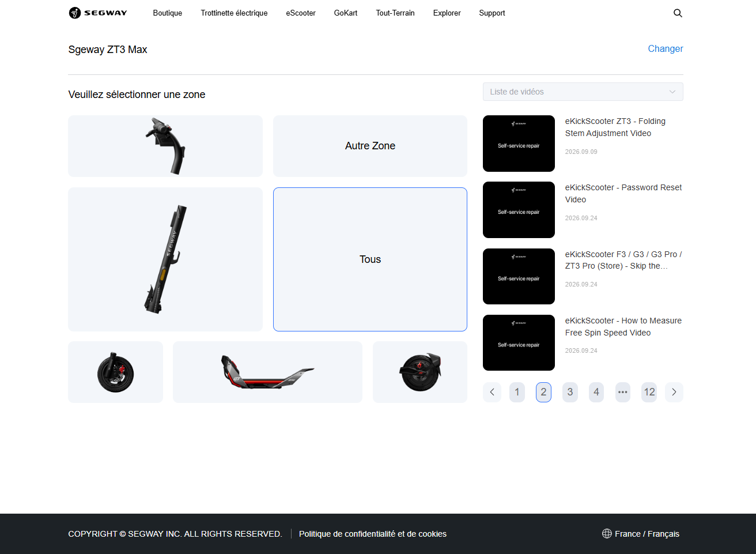Select the deck footboard zone image
The width and height of the screenshot is (756, 554).
coord(267,372)
